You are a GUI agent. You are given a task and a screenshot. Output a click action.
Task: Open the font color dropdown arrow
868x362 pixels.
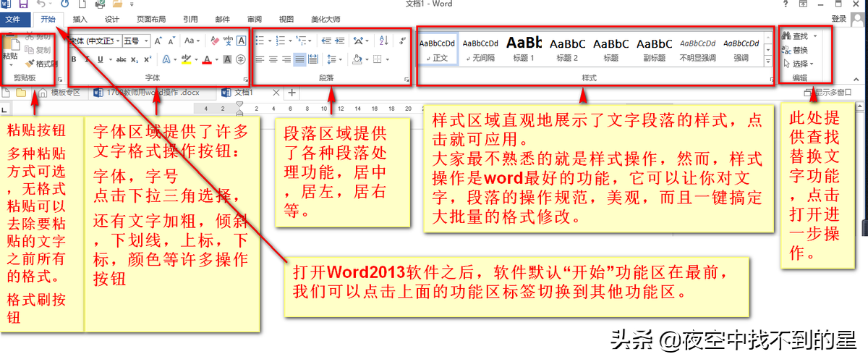[216, 59]
